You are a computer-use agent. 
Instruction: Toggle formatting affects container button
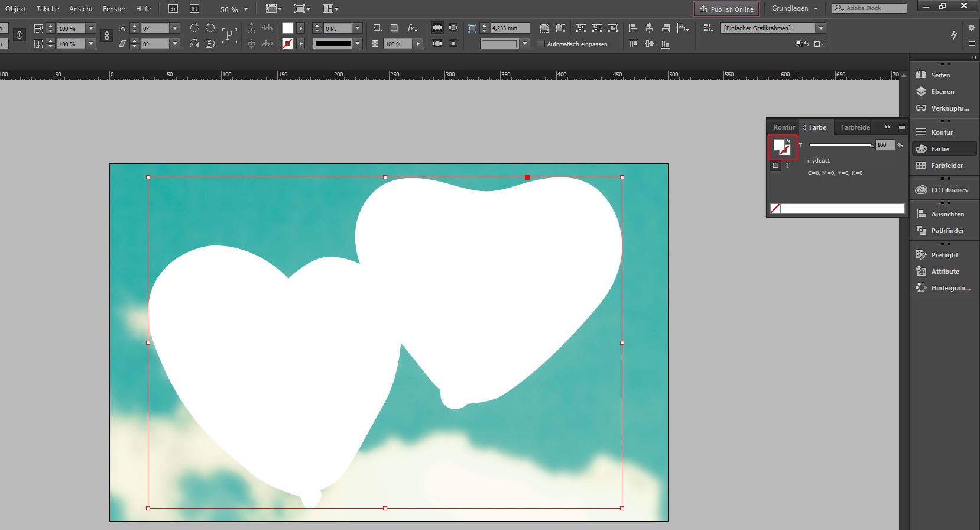pos(776,166)
